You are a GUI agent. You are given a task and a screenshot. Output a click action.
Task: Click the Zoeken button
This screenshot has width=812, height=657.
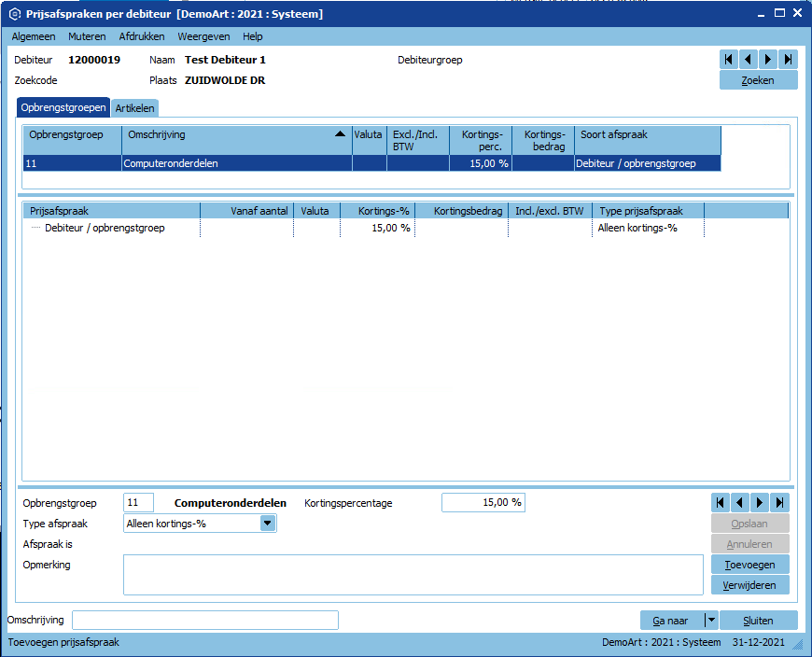[758, 80]
